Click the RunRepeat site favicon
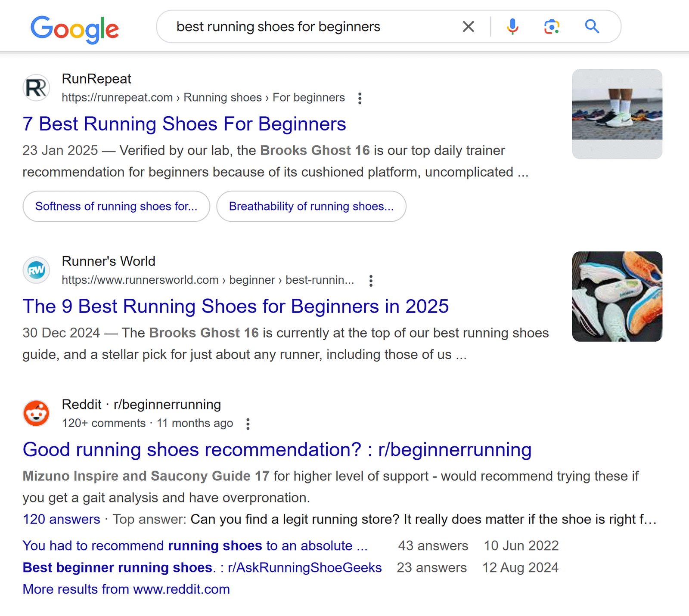689x616 pixels. point(37,87)
